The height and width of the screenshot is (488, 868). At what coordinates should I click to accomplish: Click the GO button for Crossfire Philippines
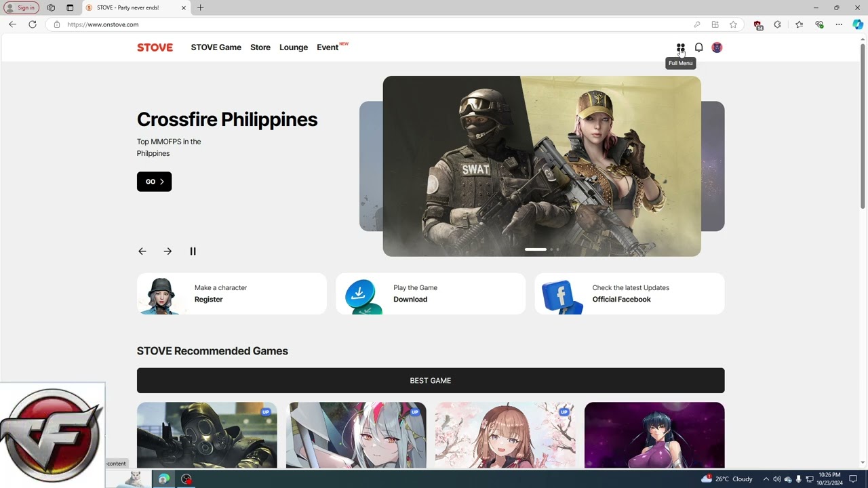click(154, 182)
